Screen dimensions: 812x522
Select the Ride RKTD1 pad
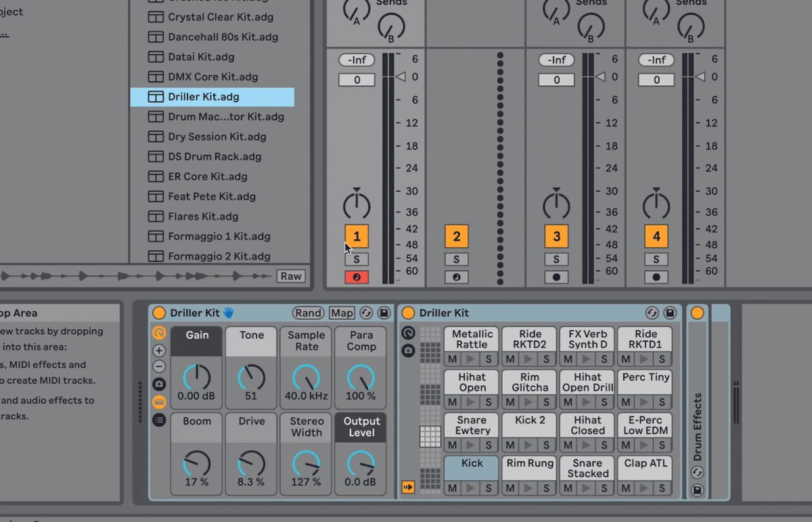(645, 339)
